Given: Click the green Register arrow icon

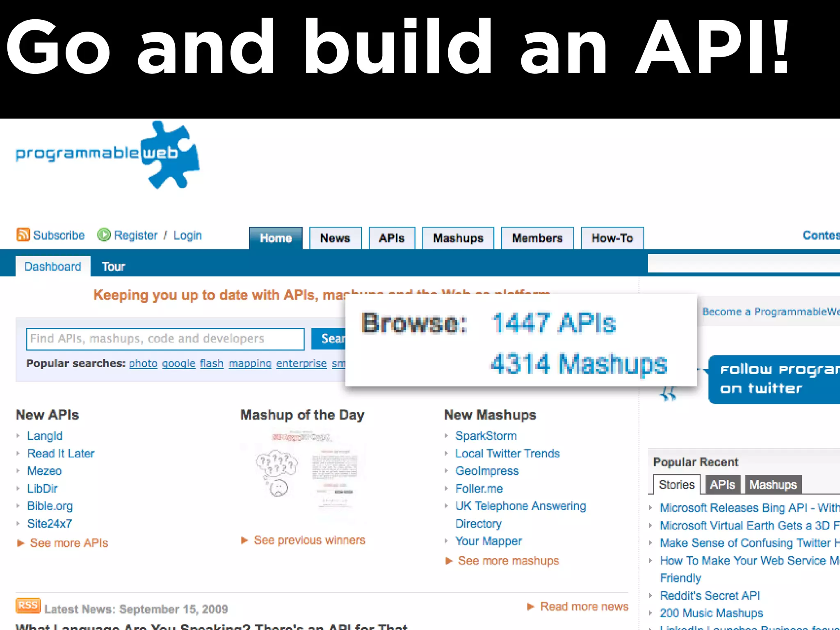Looking at the screenshot, I should click(x=104, y=235).
